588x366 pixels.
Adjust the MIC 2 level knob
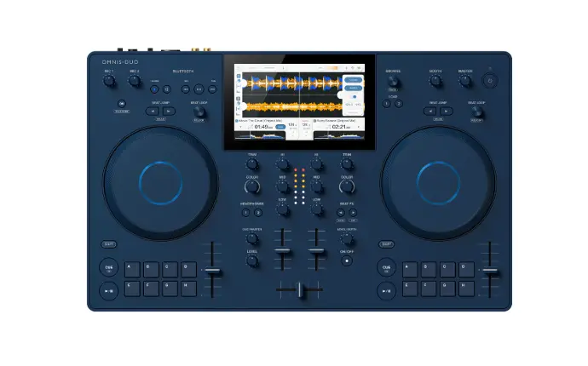tap(135, 81)
